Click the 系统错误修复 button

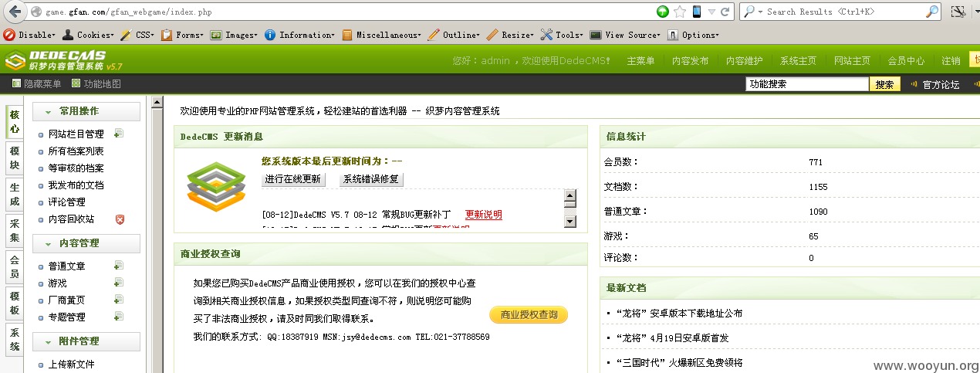point(371,179)
